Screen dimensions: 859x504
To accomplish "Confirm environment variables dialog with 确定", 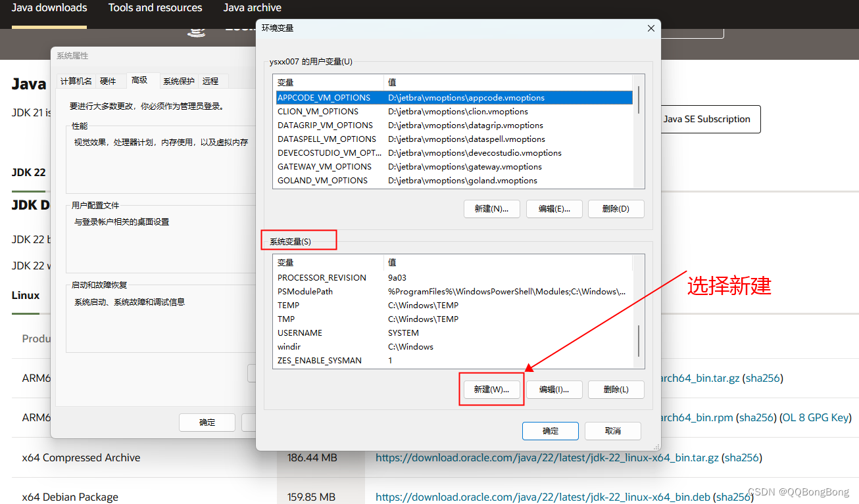I will coord(551,431).
